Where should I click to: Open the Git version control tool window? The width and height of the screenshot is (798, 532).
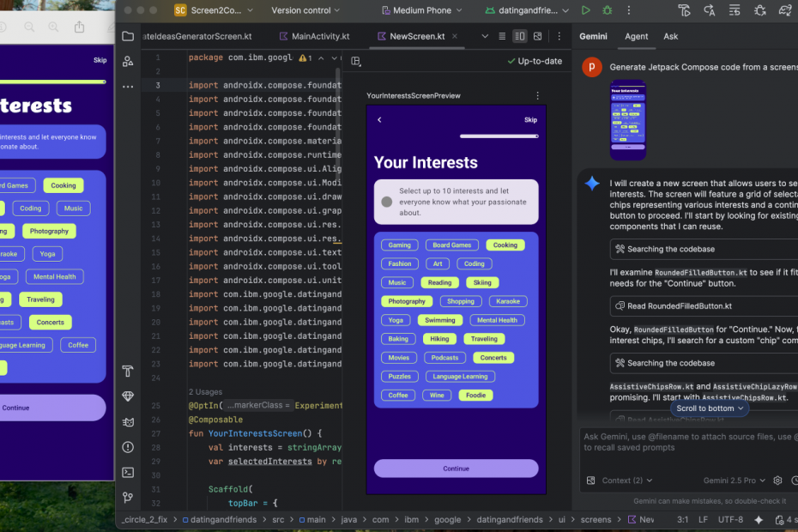point(128,497)
